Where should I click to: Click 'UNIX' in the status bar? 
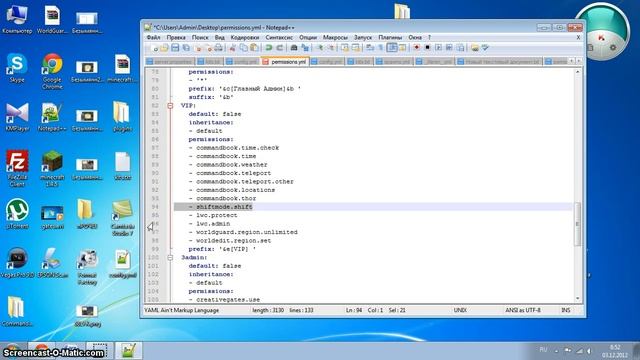[x=460, y=310]
